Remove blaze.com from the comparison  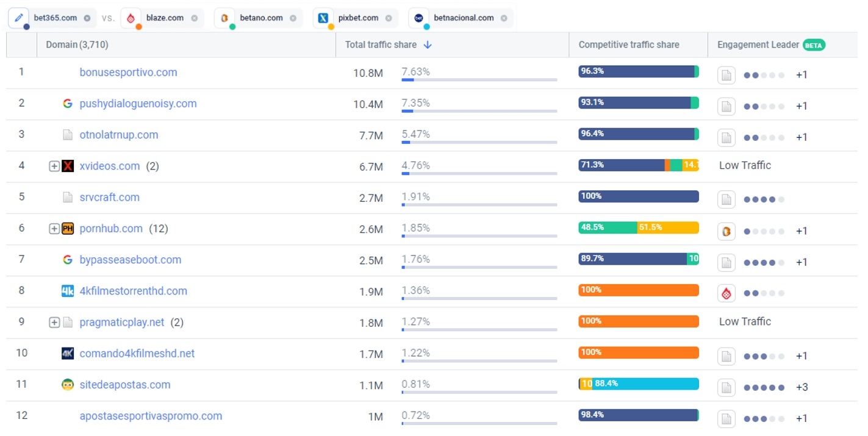coord(195,18)
